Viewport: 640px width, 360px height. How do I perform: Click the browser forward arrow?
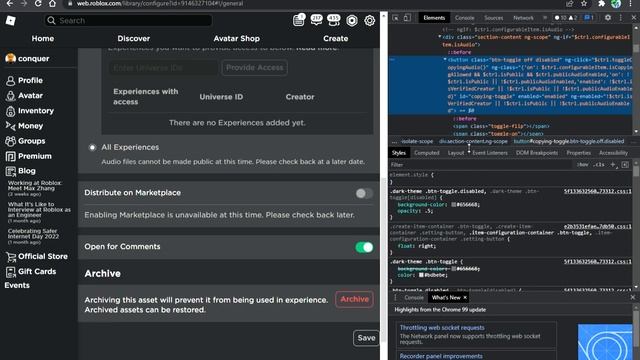tap(24, 3)
